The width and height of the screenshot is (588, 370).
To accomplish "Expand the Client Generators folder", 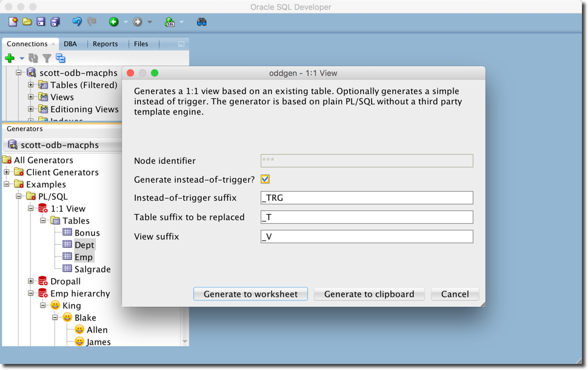I will (7, 172).
